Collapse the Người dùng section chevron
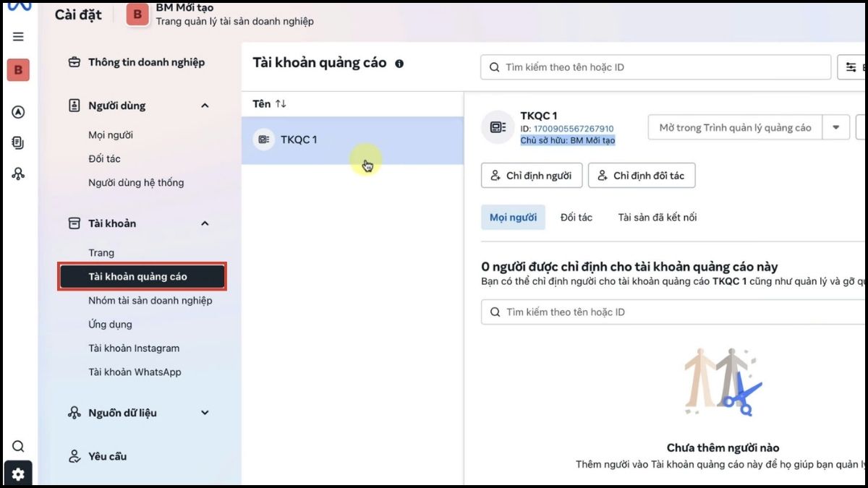 click(x=205, y=106)
